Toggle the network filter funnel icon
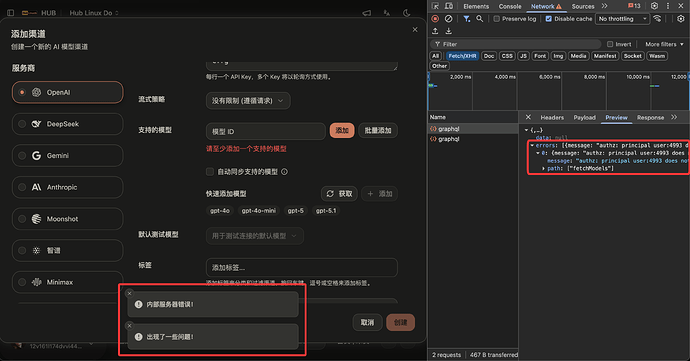The width and height of the screenshot is (690, 361). click(466, 19)
